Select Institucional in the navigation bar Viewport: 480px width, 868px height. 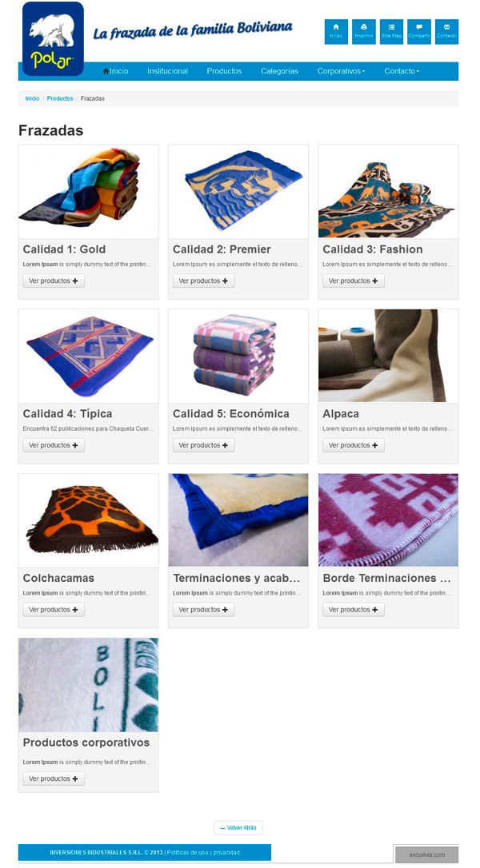pos(167,71)
